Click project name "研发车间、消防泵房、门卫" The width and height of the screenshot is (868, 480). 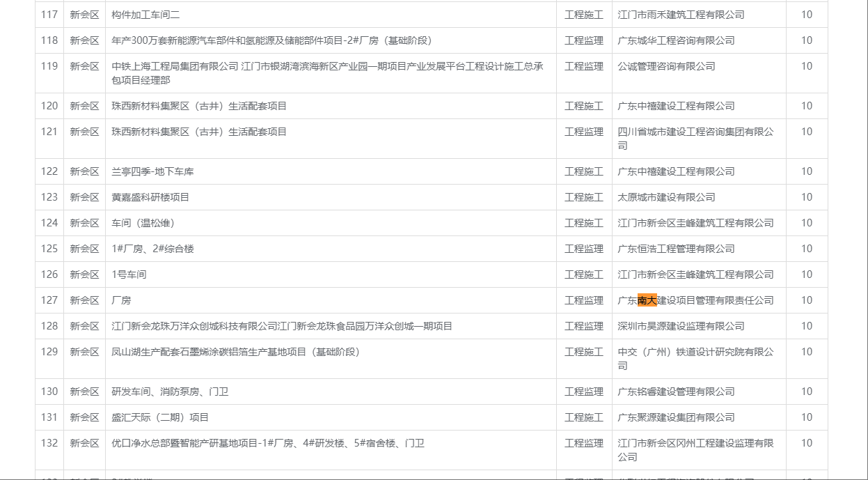170,392
